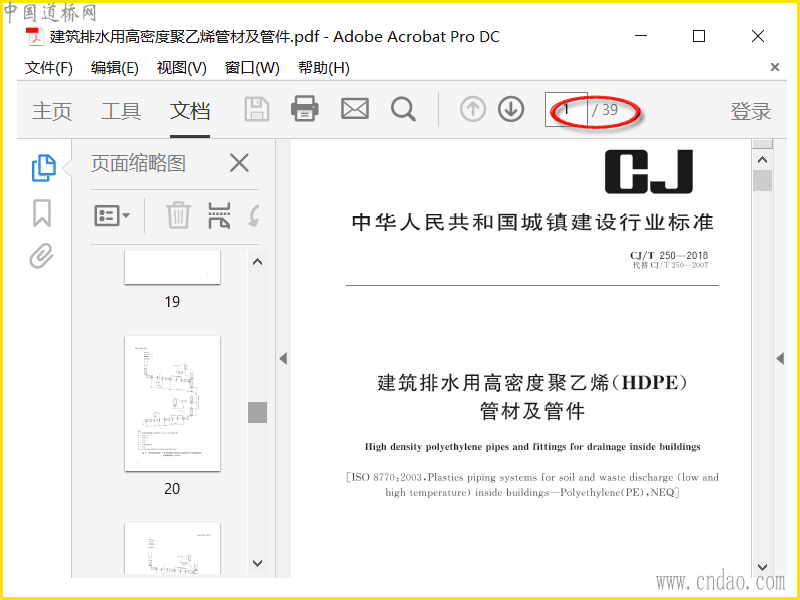Click the PDF file icon in title bar
The width and height of the screenshot is (800, 600).
point(34,37)
